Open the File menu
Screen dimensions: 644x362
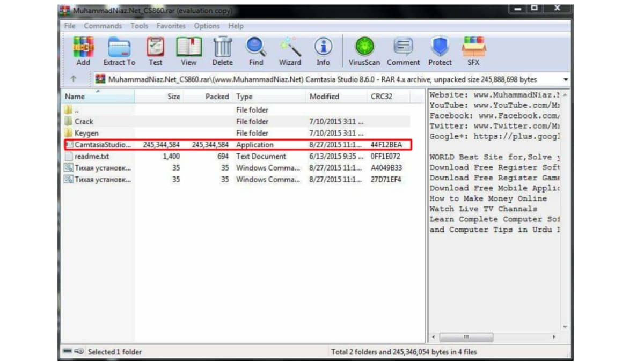click(x=70, y=26)
